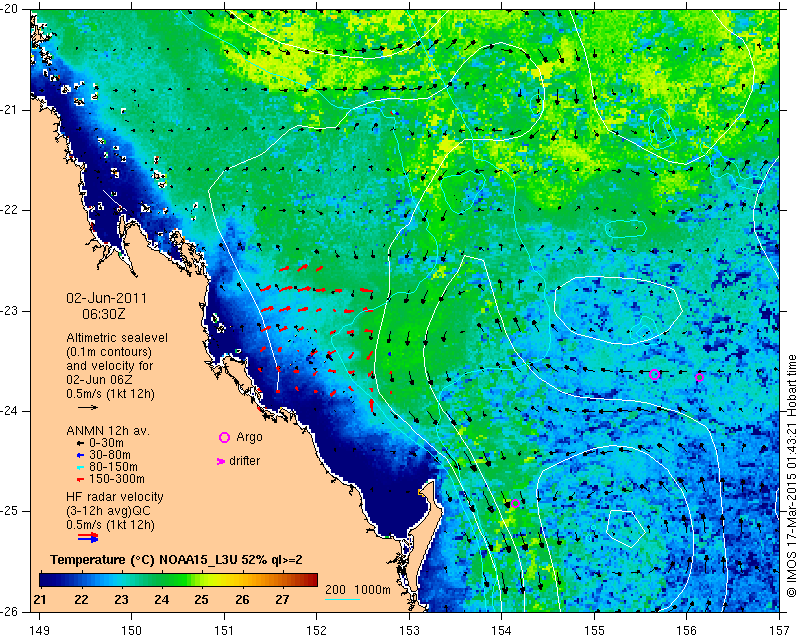Click the 30-80m depth label
800x640 pixels.
pos(110,455)
